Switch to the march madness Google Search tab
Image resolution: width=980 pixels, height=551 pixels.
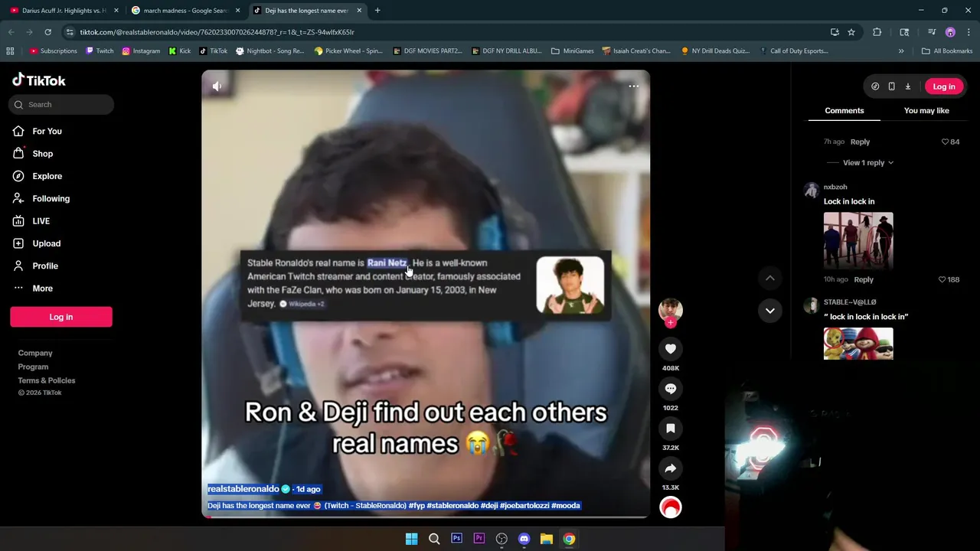point(186,11)
